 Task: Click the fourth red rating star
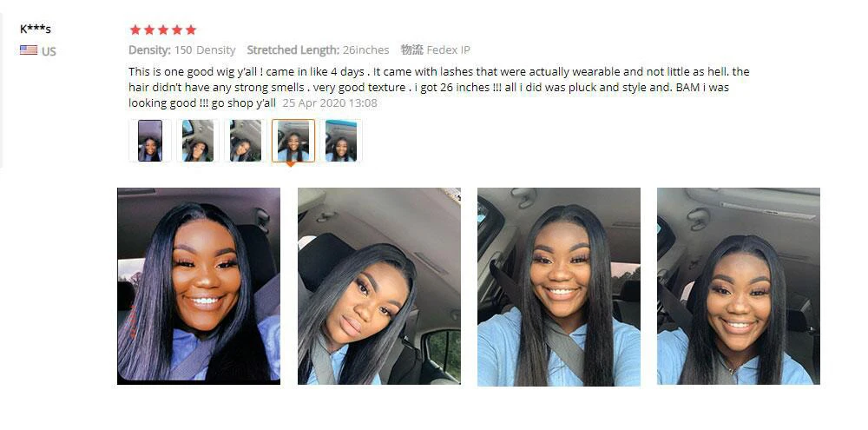[x=176, y=30]
